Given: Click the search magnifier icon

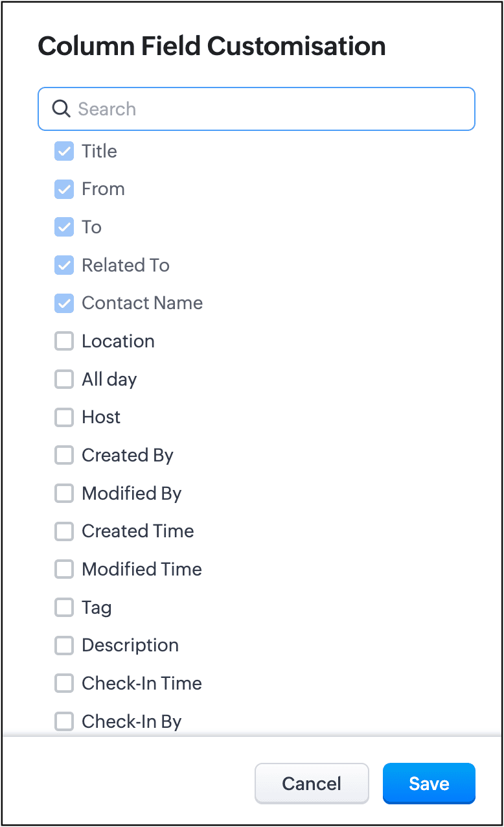Looking at the screenshot, I should click(x=61, y=109).
